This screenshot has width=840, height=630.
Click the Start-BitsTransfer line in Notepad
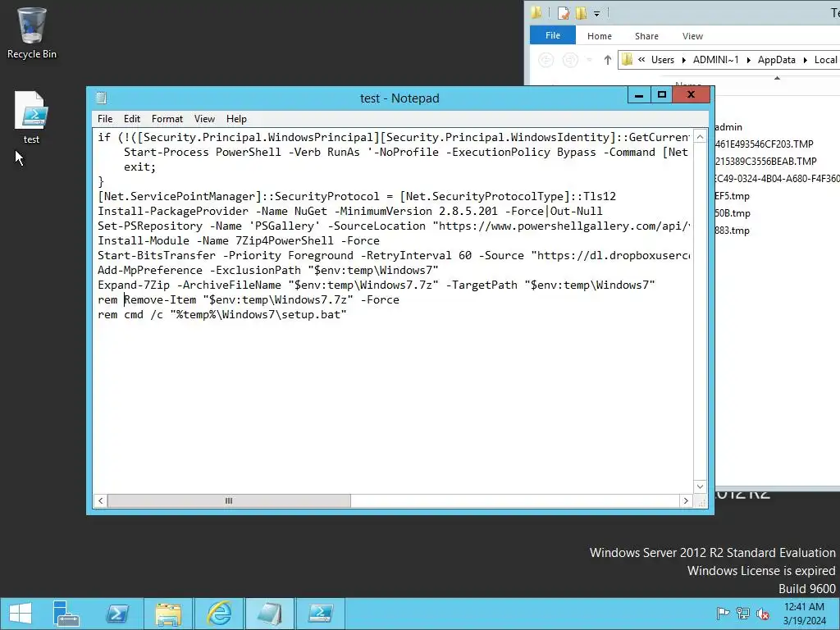click(x=394, y=256)
